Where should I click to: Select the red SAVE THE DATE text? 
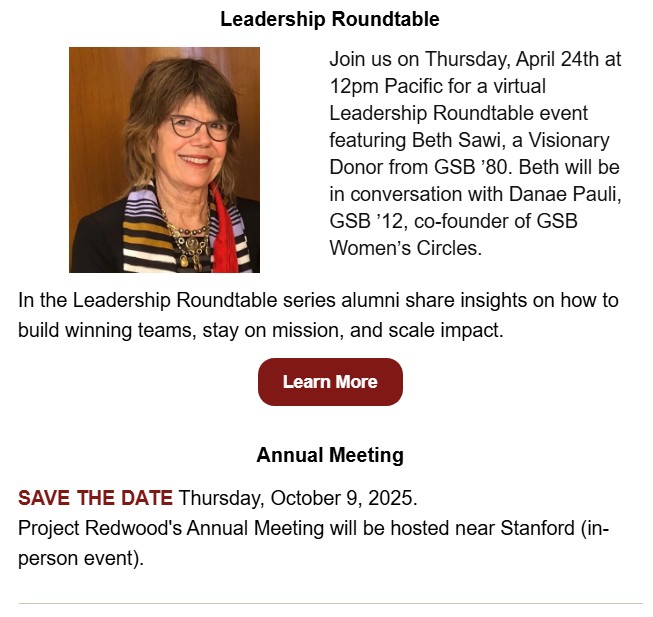click(95, 498)
